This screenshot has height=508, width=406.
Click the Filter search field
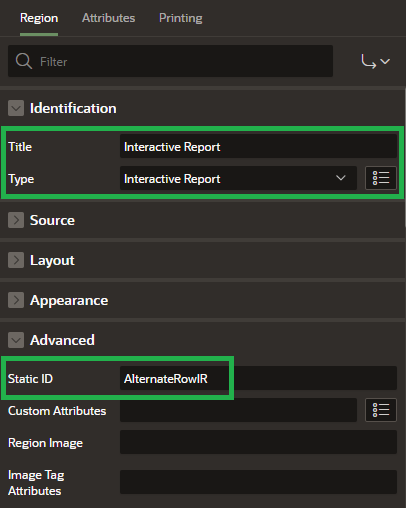coord(170,61)
